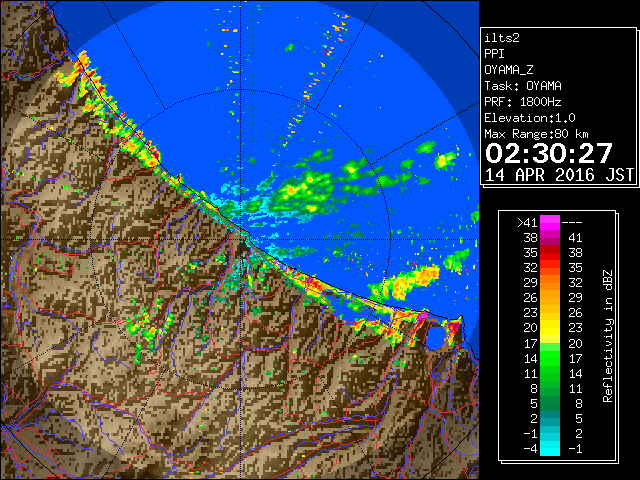Click the 02:30:27 timestamp
640x480 pixels.
coord(549,153)
